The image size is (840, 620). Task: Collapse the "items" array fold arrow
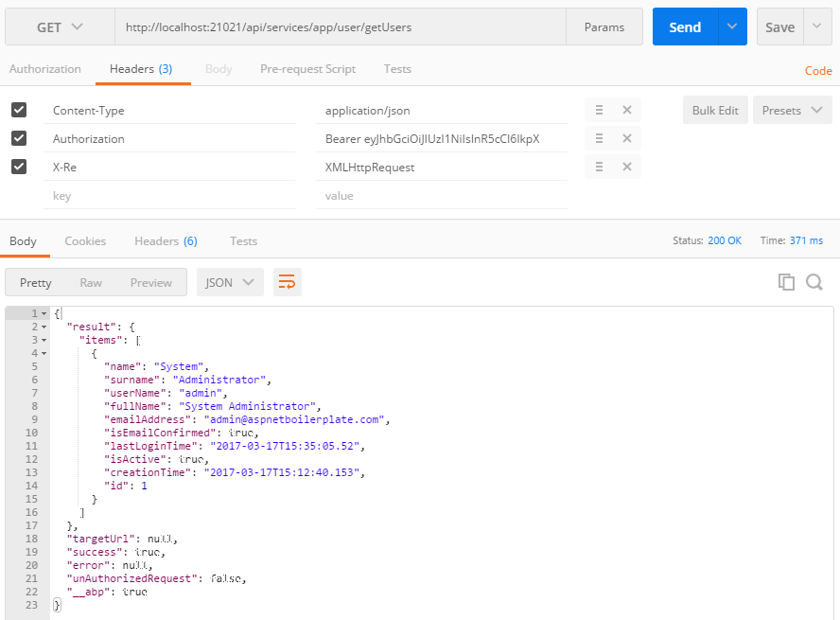[44, 340]
